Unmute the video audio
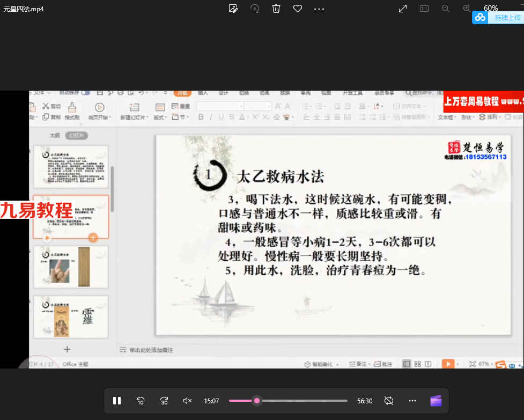524x420 pixels. [188, 401]
